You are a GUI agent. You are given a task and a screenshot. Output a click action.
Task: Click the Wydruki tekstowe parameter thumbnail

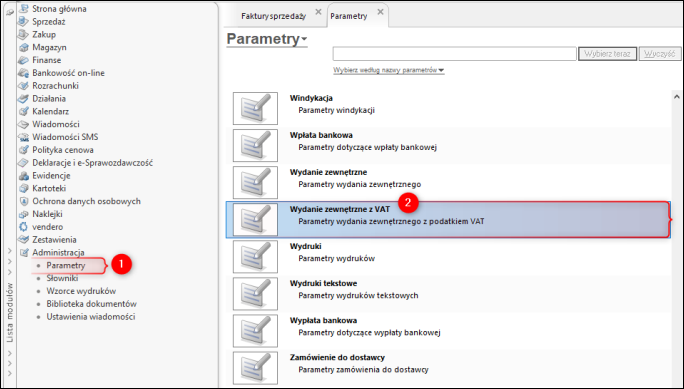(255, 293)
